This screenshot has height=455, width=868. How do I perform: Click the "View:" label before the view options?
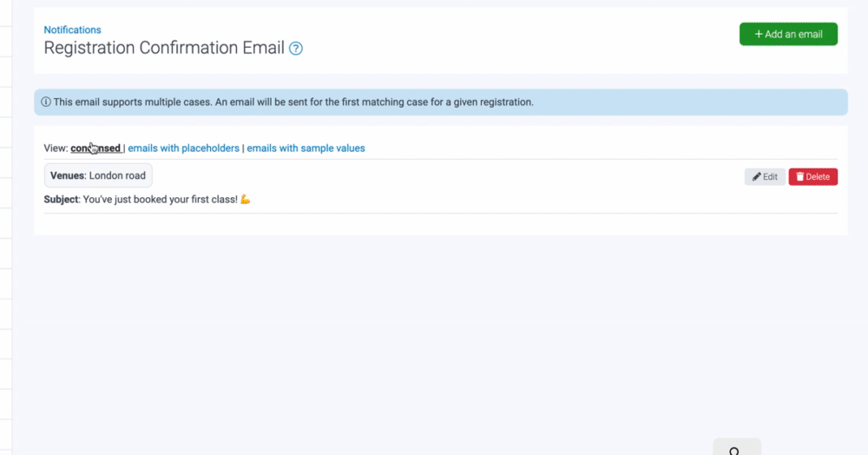pos(56,148)
